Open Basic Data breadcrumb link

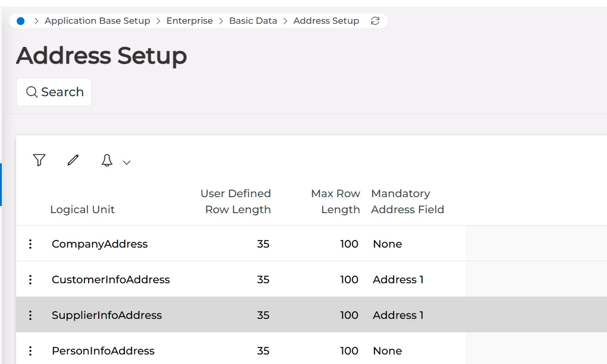click(x=253, y=21)
